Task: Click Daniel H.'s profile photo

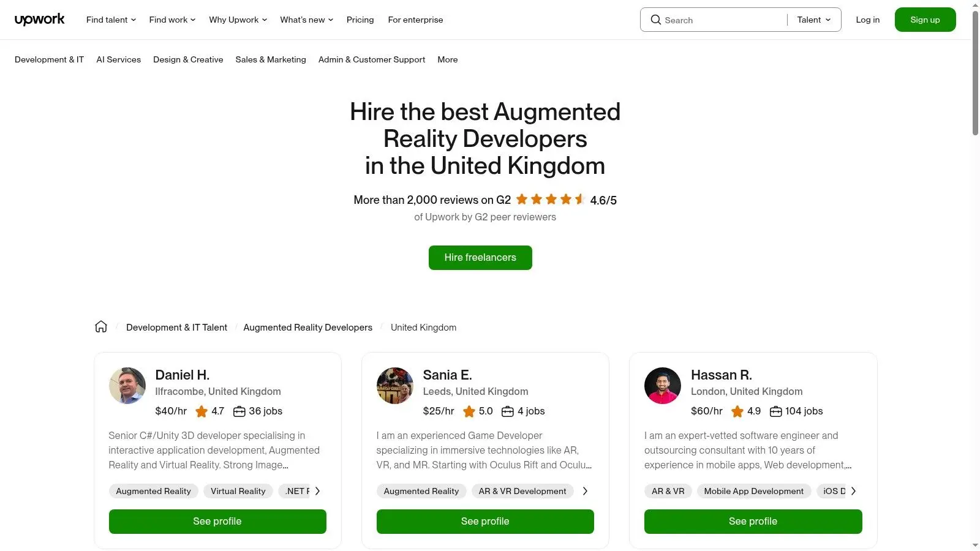Action: click(x=127, y=385)
